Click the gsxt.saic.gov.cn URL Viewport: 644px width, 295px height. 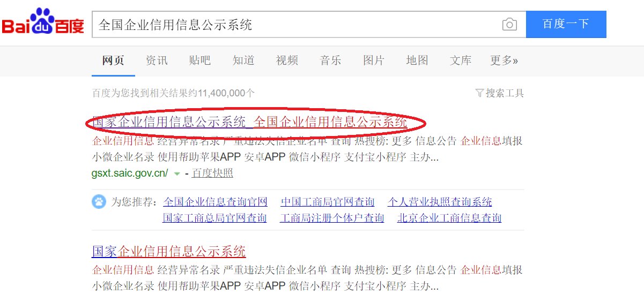click(130, 173)
